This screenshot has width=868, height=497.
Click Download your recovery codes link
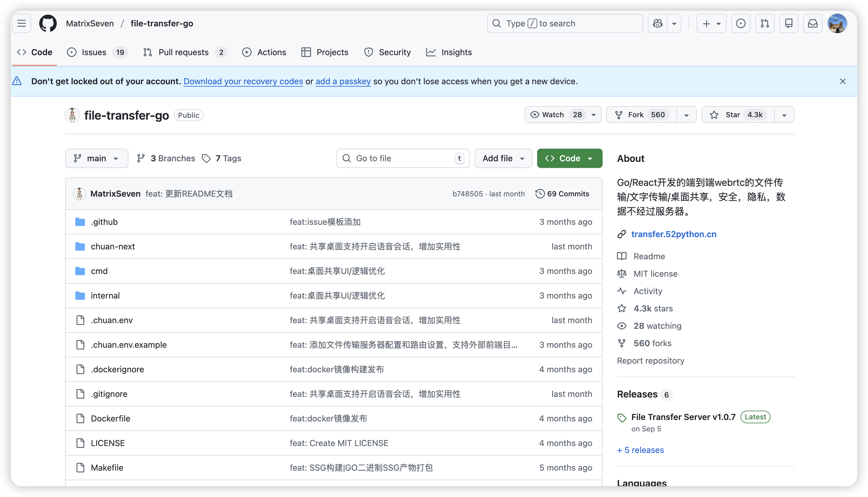243,81
